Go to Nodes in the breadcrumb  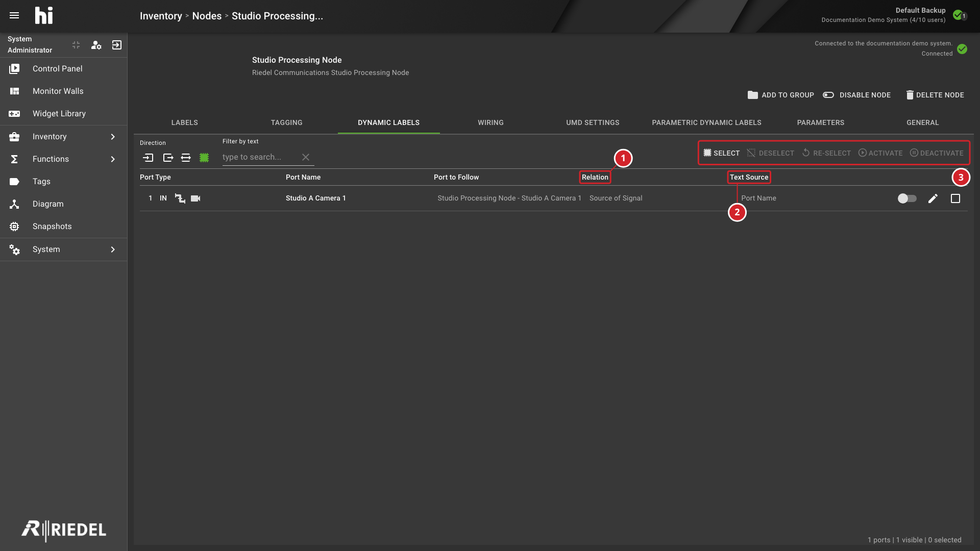(x=207, y=16)
